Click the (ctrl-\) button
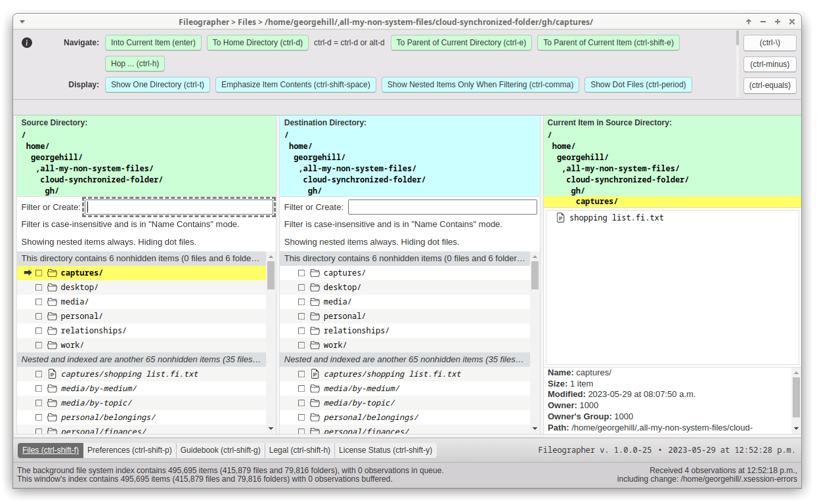The width and height of the screenshot is (817, 504). click(x=770, y=43)
